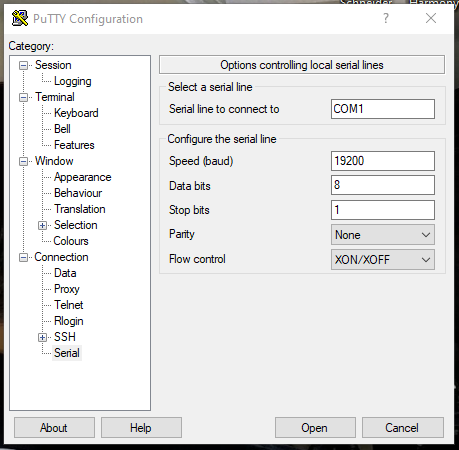This screenshot has width=459, height=450.
Task: Open the Behaviour settings category
Action: click(78, 193)
